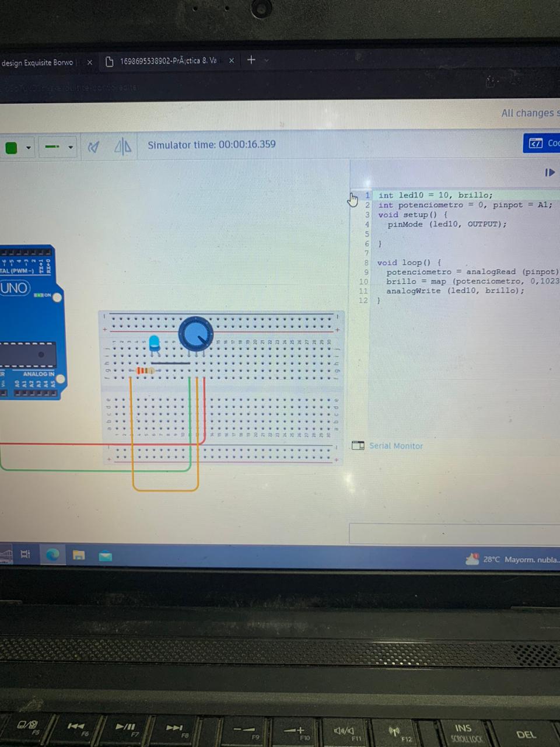
Task: Open the Mail app in taskbar
Action: click(105, 556)
